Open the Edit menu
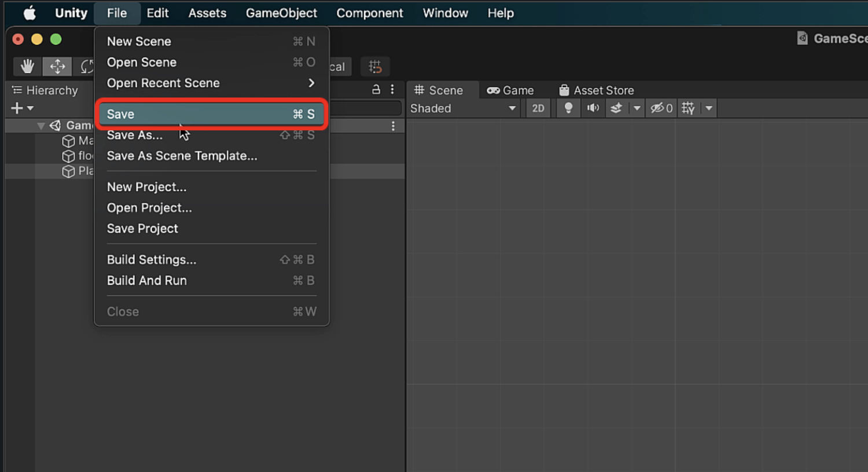This screenshot has height=472, width=868. point(157,13)
